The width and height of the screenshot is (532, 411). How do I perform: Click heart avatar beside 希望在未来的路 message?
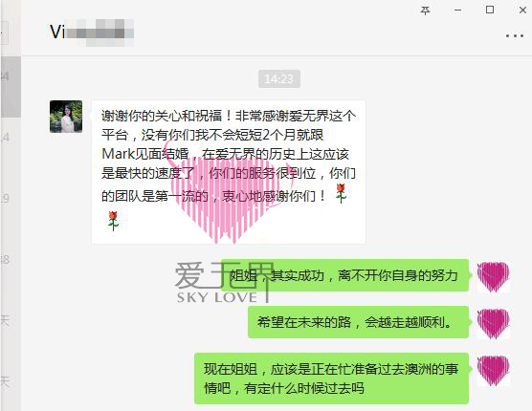(494, 323)
